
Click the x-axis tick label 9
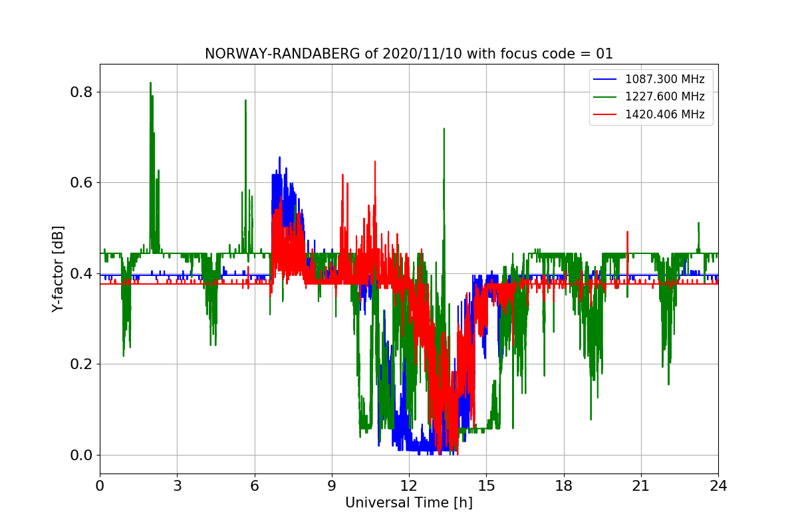click(x=332, y=485)
